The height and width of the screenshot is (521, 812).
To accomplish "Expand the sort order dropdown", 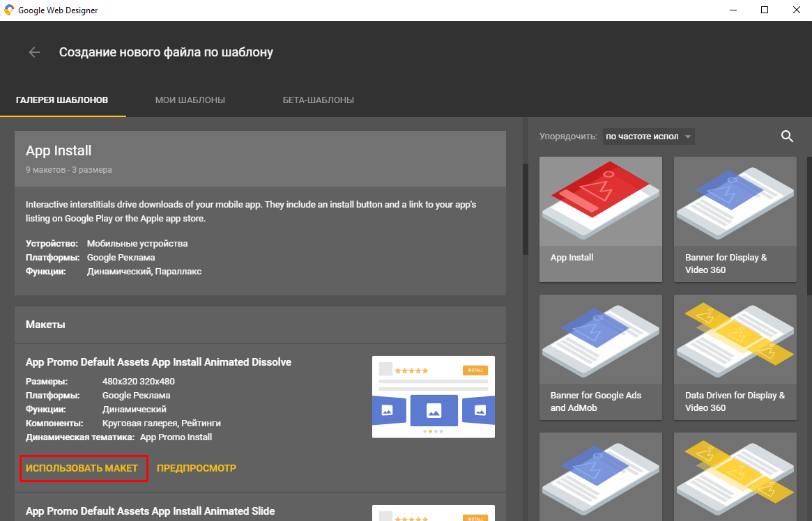I will [x=648, y=137].
